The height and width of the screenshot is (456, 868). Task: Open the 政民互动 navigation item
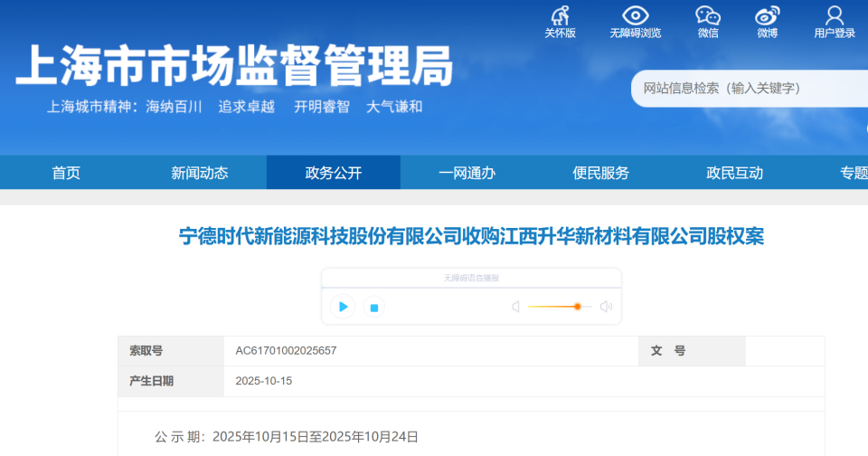(x=734, y=173)
